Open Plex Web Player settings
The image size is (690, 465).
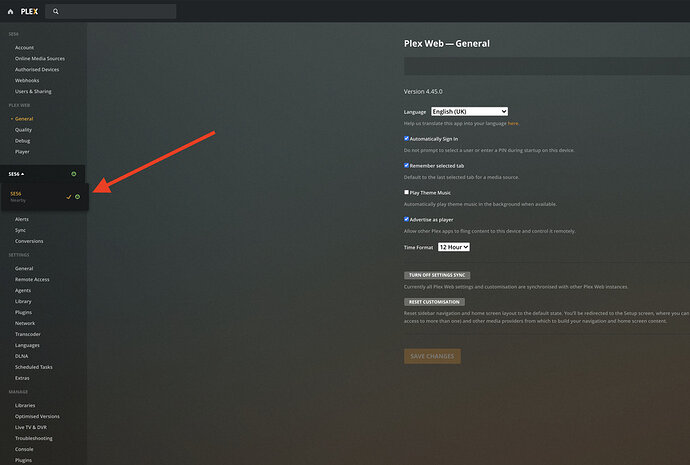22,152
